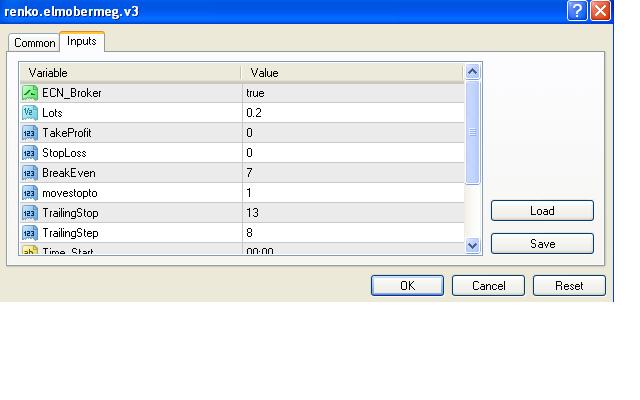640x400 pixels.
Task: Click the Load button
Action: point(542,211)
